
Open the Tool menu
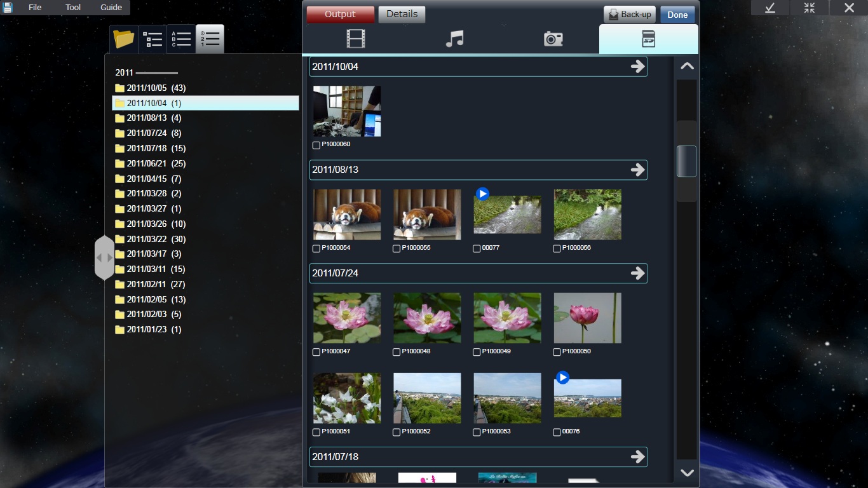73,8
